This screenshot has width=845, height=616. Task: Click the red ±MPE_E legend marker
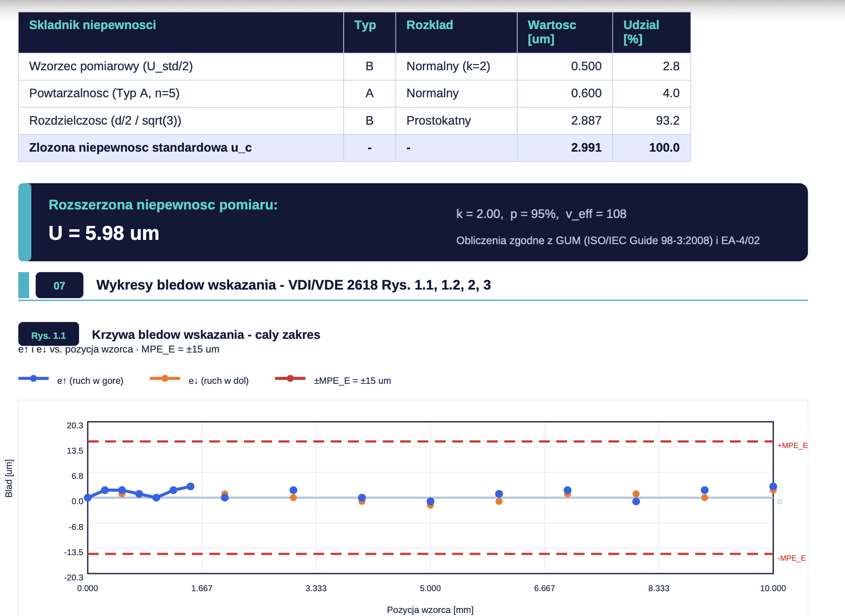pos(290,378)
